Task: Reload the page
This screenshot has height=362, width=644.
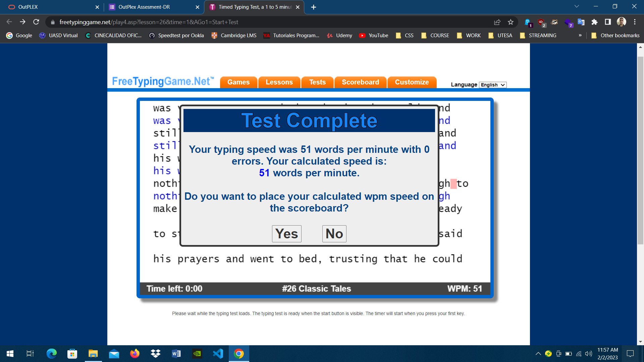Action: tap(36, 22)
